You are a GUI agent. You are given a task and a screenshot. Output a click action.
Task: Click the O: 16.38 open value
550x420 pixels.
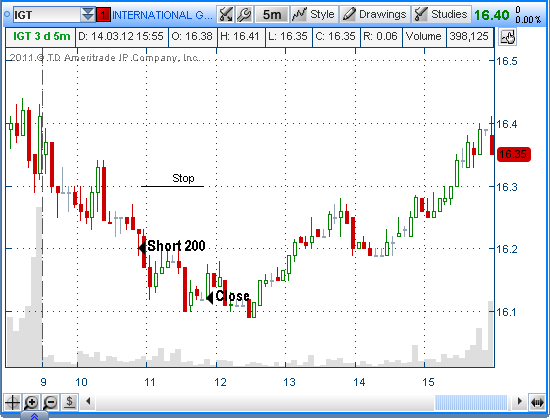pos(192,36)
